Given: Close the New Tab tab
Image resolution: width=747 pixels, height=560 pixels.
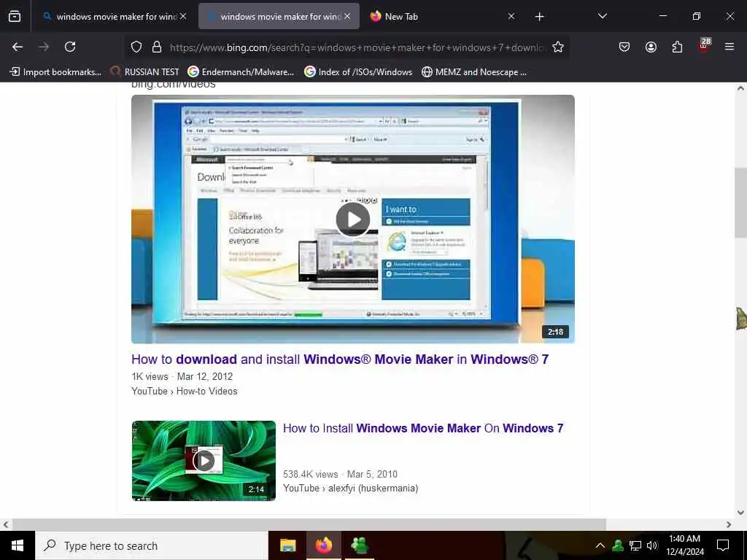Looking at the screenshot, I should (x=511, y=16).
